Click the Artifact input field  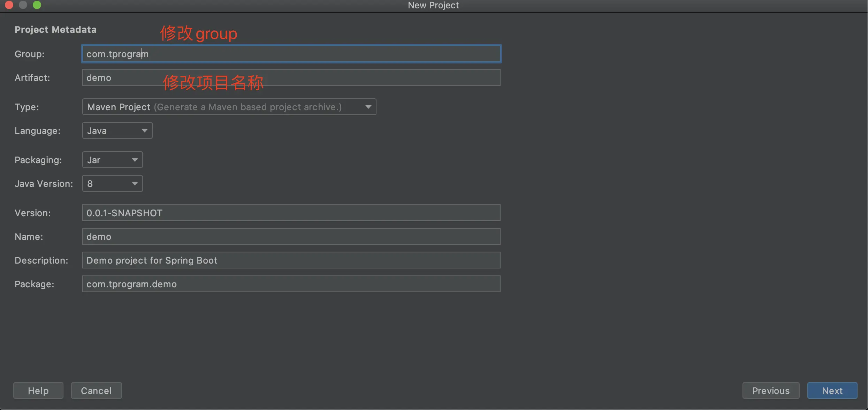291,77
